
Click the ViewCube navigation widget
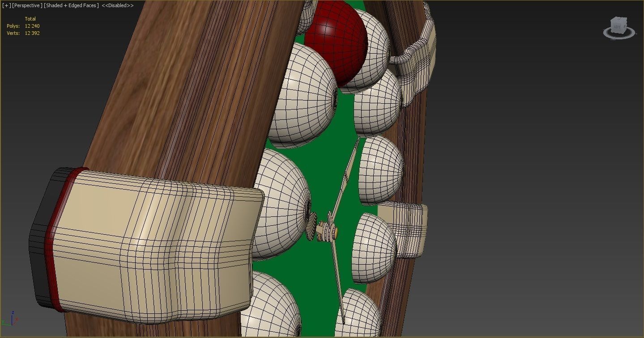[x=619, y=28]
